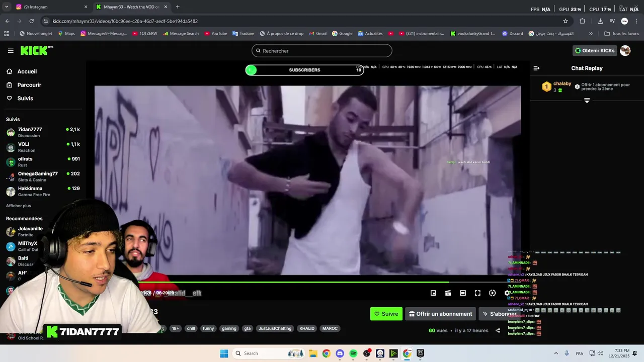Toggle picture-in-picture mini player
Screen dimensions: 644x362
coord(433,293)
